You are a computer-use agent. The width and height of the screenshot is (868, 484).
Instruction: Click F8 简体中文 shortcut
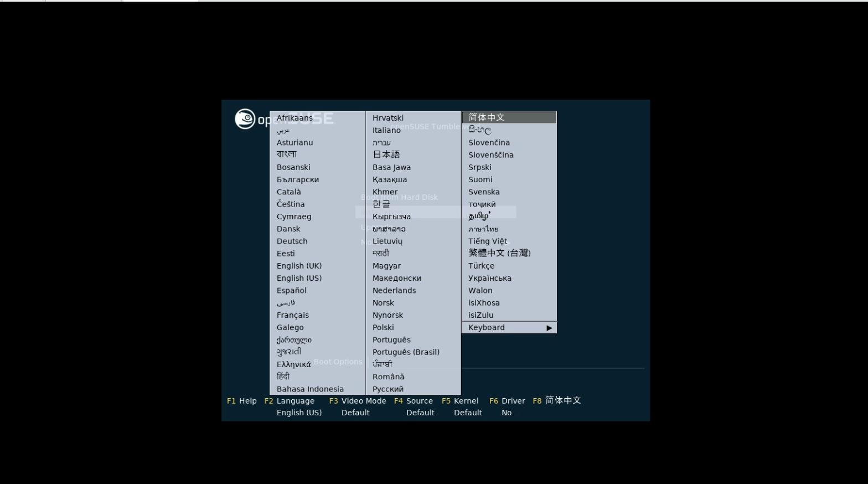tap(557, 400)
